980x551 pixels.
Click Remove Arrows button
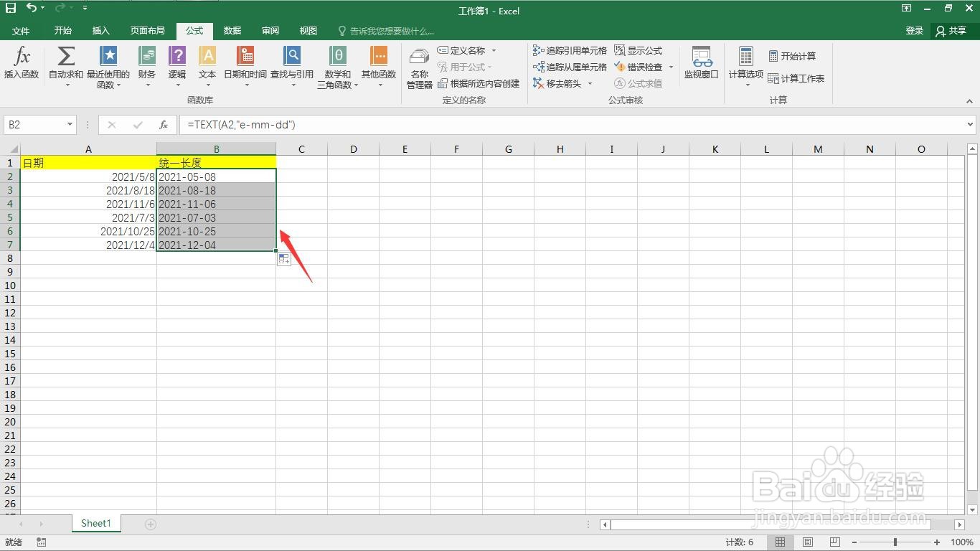(x=558, y=83)
